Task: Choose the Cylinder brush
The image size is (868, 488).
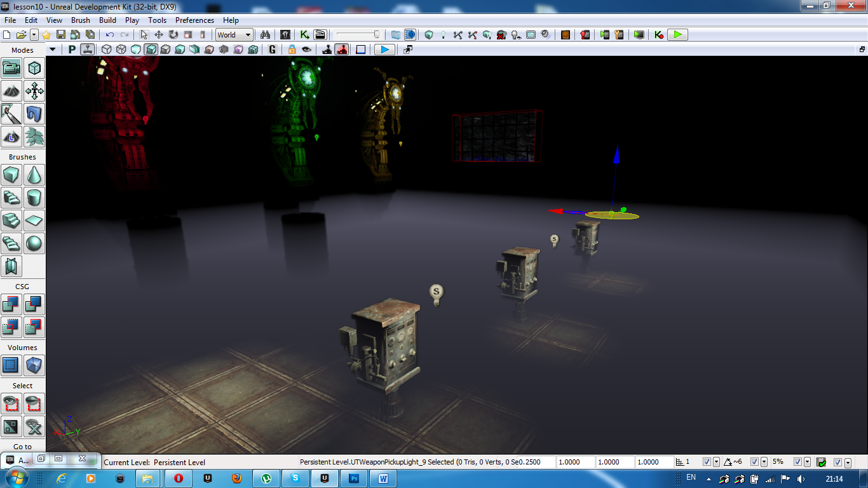Action: pos(34,198)
